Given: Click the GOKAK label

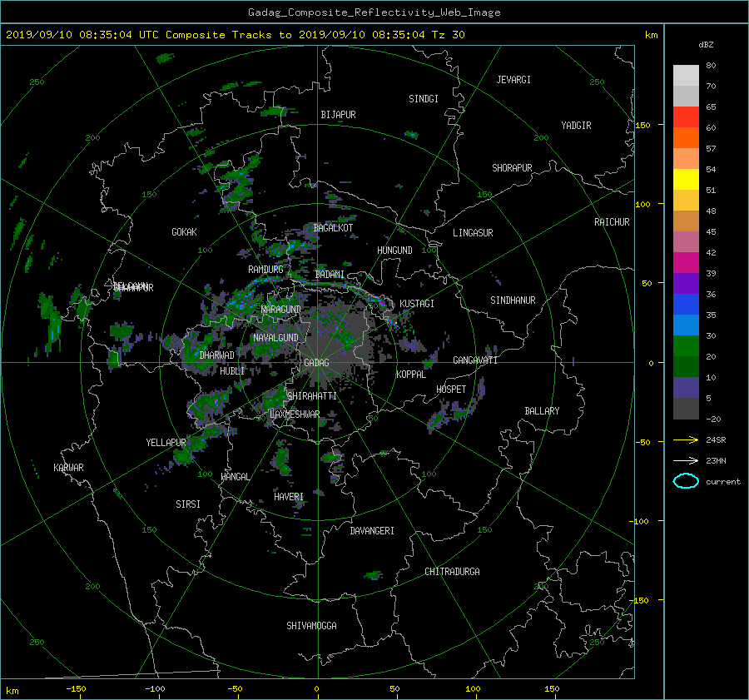Looking at the screenshot, I should [x=184, y=232].
